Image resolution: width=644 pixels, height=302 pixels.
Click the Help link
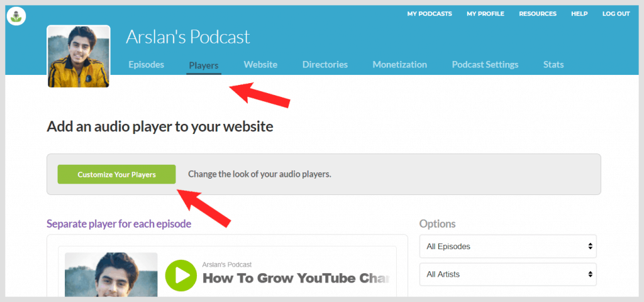[579, 14]
